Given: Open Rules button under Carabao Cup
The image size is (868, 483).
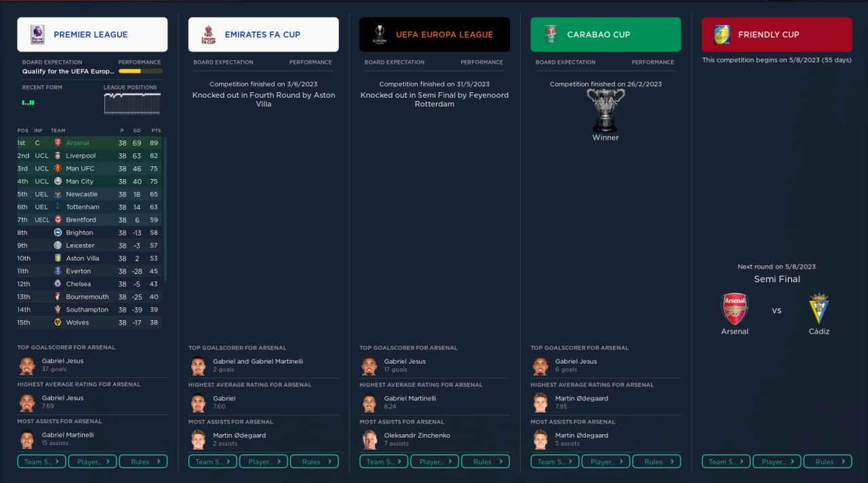Looking at the screenshot, I should pos(656,462).
